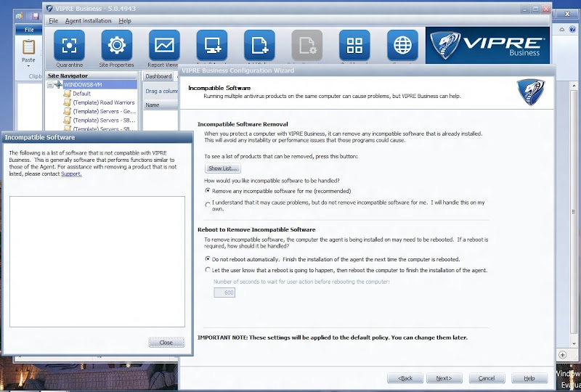This screenshot has height=392, width=581.
Task: Open the Paste dropdown arrow
Action: point(28,66)
